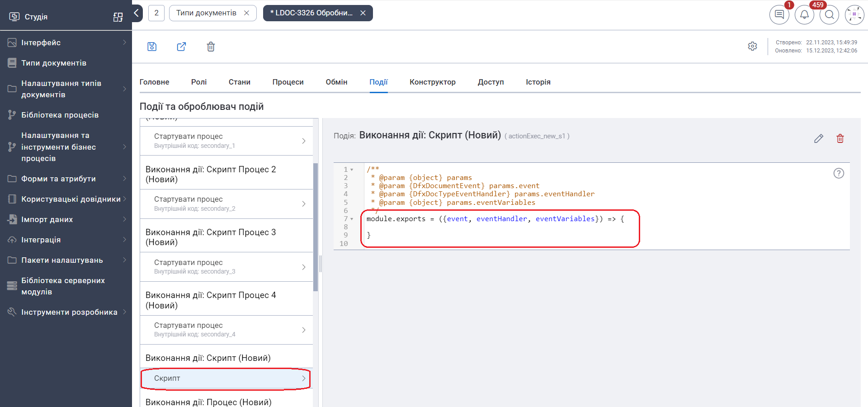
Task: Click the Інтеграція cloud icon
Action: pyautogui.click(x=12, y=240)
